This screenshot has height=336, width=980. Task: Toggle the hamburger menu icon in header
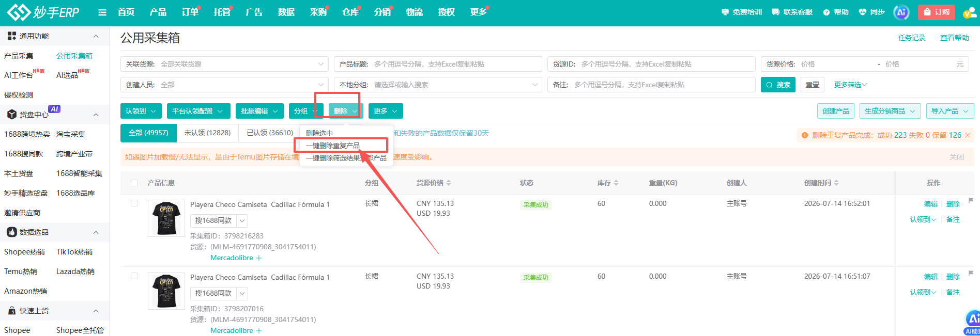(x=102, y=12)
